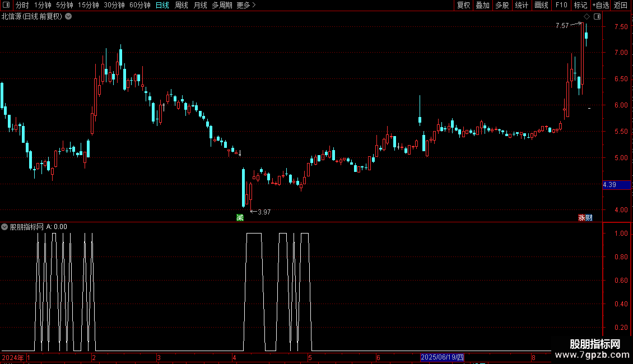Open the 股朋指标网 indicator dropdown
The width and height of the screenshot is (633, 364).
coord(4,227)
